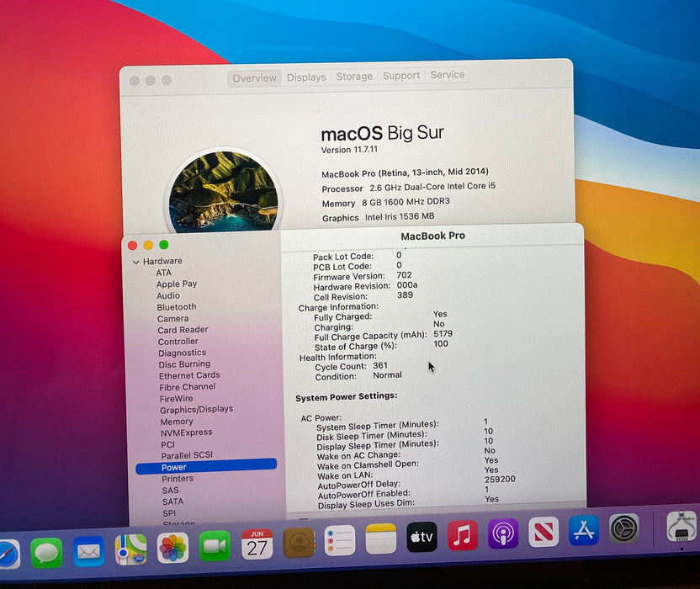Select the highlighted Power item

[x=206, y=466]
